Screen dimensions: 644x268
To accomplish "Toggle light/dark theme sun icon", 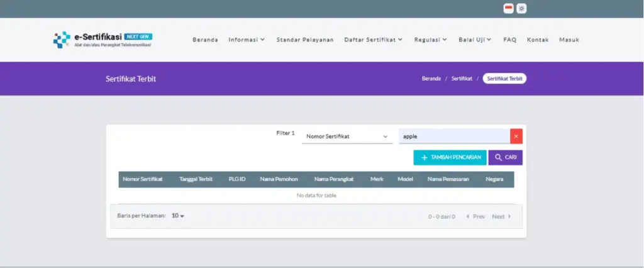I will 521,9.
